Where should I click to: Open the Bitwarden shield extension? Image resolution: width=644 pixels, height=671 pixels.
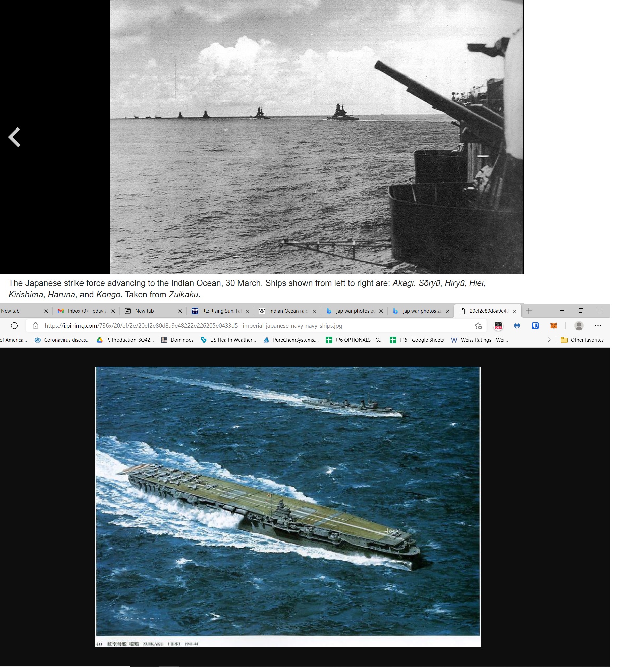(x=535, y=326)
